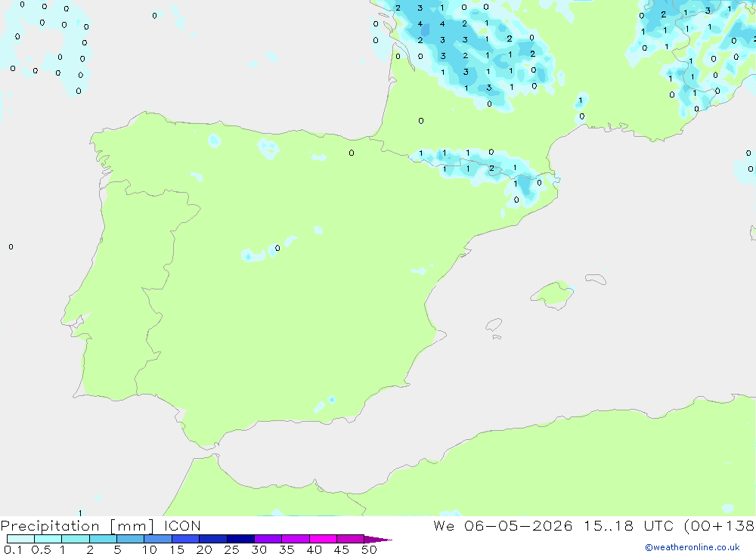
Task: Click the lone 0 value west of Portugal
Action: click(x=11, y=247)
